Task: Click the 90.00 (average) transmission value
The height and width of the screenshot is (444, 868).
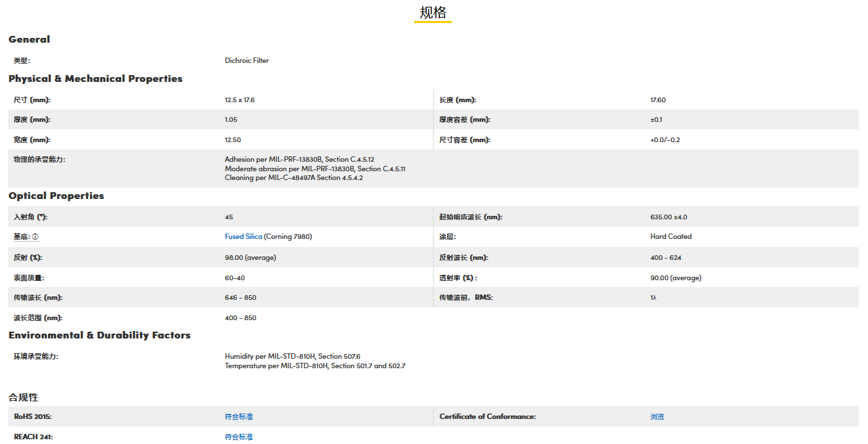Action: pyautogui.click(x=676, y=278)
